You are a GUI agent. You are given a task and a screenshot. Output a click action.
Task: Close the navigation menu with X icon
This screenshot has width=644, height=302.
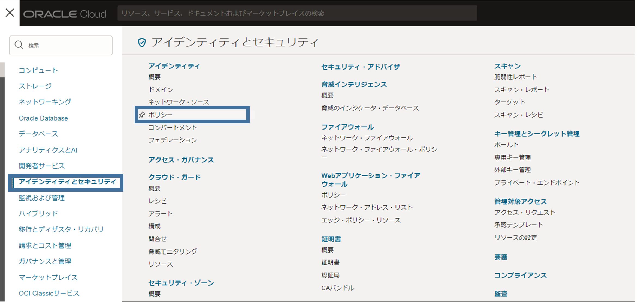[x=10, y=13]
